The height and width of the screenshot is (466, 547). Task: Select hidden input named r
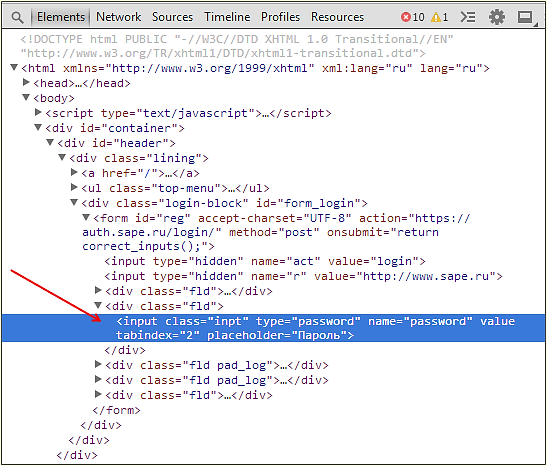tap(304, 276)
